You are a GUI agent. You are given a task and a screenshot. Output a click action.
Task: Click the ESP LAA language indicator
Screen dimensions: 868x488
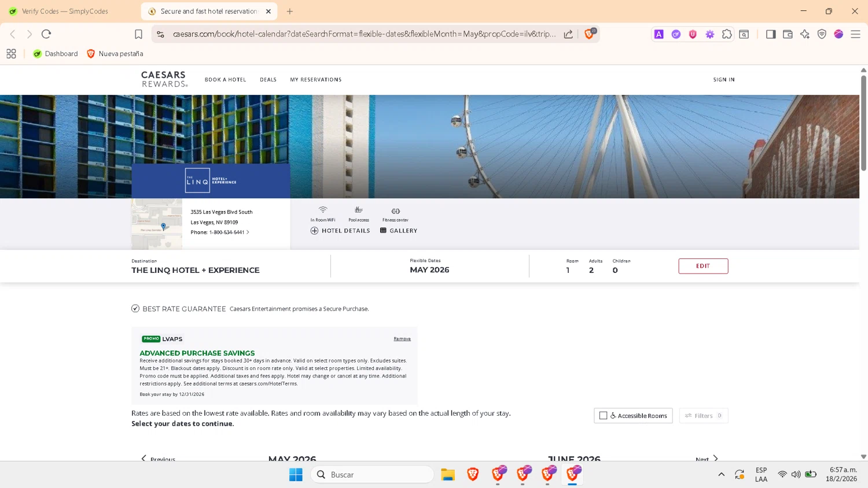coord(761,475)
